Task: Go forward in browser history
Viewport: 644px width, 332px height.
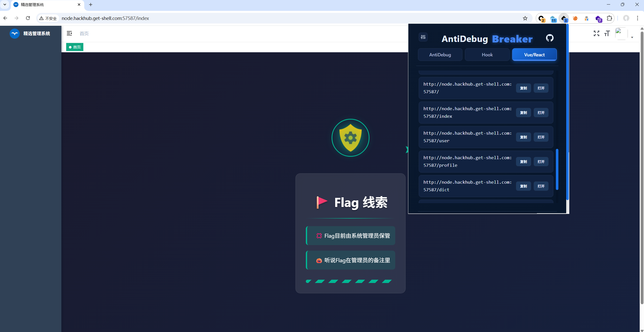Action: pos(17,18)
